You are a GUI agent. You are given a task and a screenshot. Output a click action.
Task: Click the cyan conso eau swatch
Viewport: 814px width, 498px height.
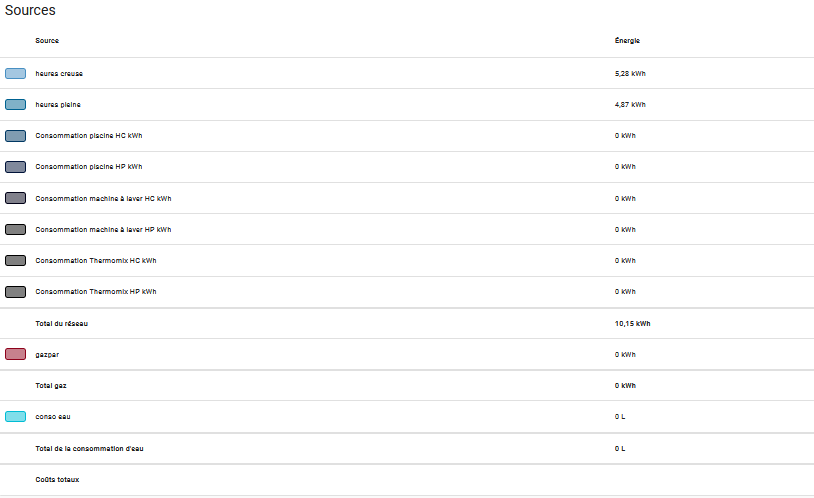[x=16, y=416]
